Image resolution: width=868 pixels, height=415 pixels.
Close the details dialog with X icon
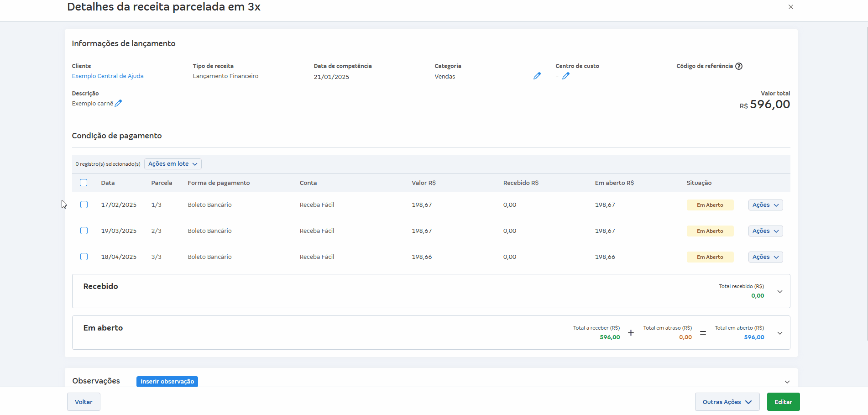pyautogui.click(x=791, y=7)
